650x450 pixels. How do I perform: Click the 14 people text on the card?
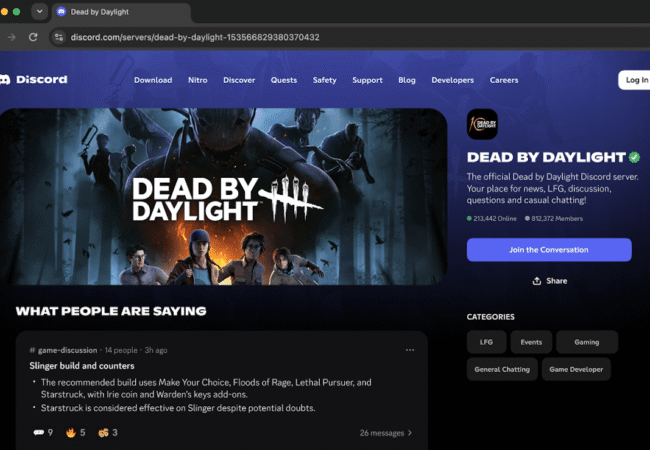tap(121, 350)
